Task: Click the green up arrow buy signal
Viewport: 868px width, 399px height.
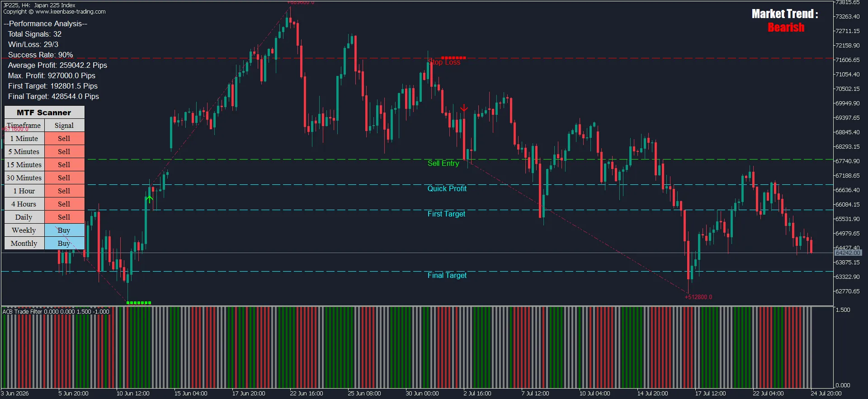Action: pyautogui.click(x=149, y=199)
